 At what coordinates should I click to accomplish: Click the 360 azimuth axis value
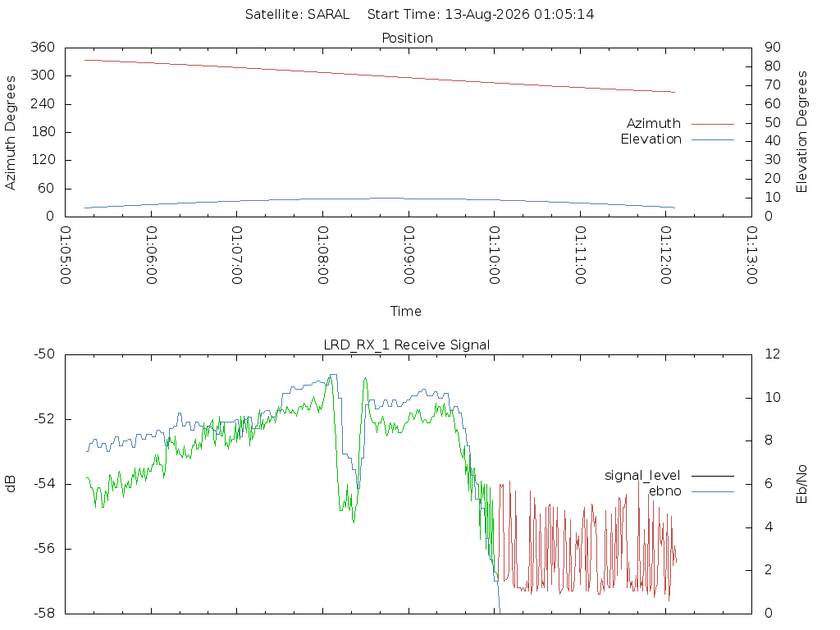point(43,48)
